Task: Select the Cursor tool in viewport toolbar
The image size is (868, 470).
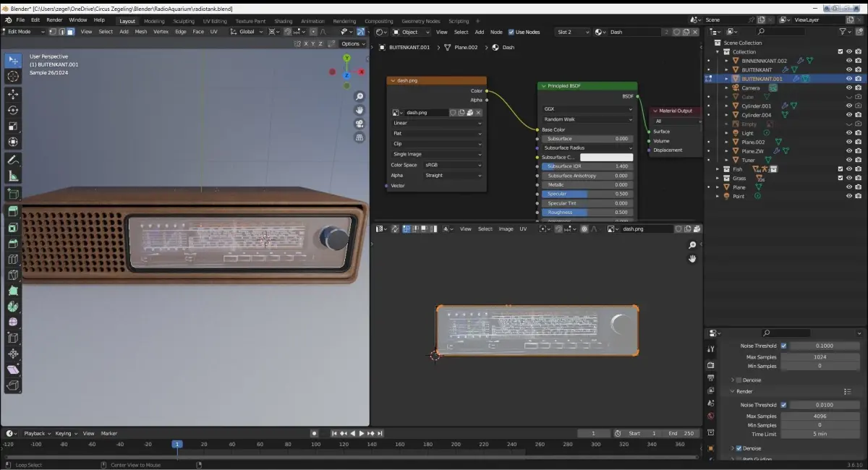Action: (13, 77)
